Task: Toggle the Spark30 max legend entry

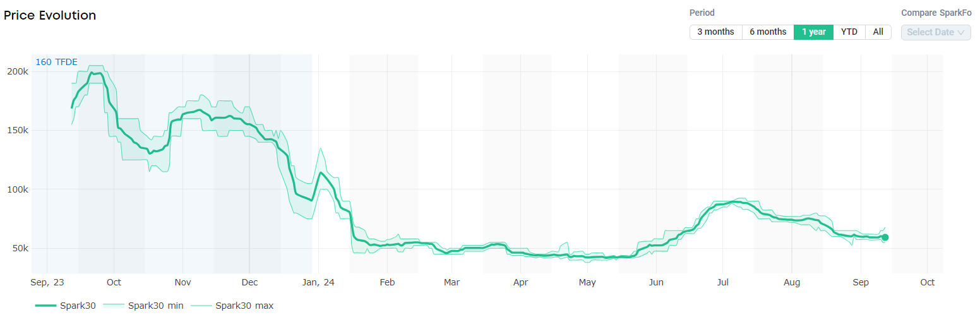Action: coord(232,306)
